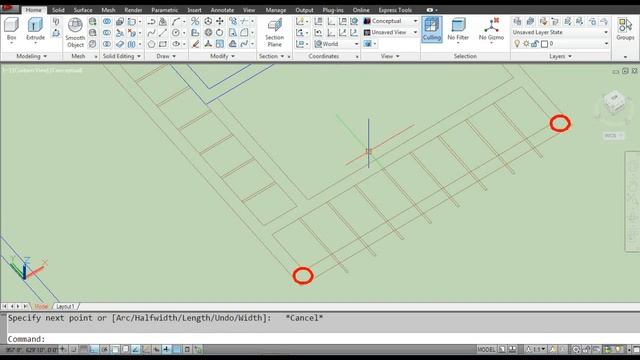Open the No Gizmo dropdown

(x=491, y=30)
